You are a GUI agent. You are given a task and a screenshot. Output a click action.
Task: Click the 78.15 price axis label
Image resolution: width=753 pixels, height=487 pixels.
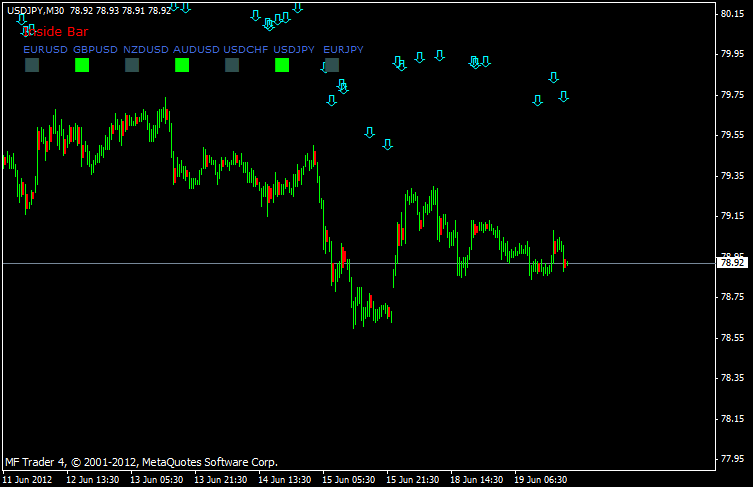732,419
